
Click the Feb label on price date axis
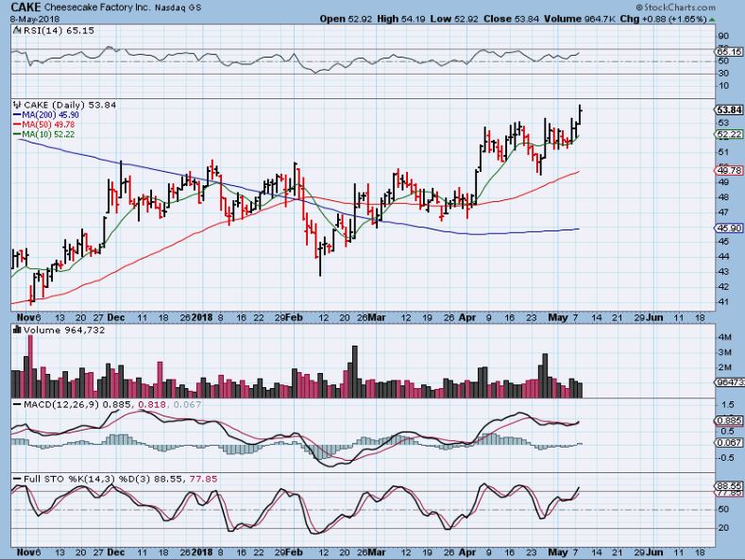point(296,317)
